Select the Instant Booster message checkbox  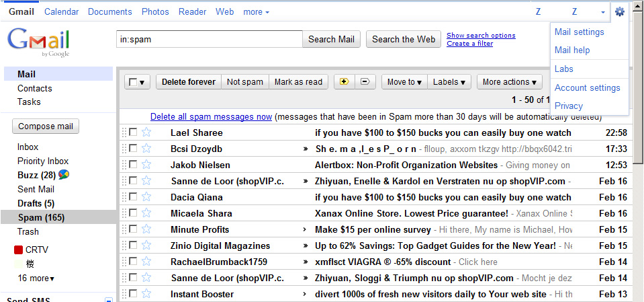[x=133, y=293]
